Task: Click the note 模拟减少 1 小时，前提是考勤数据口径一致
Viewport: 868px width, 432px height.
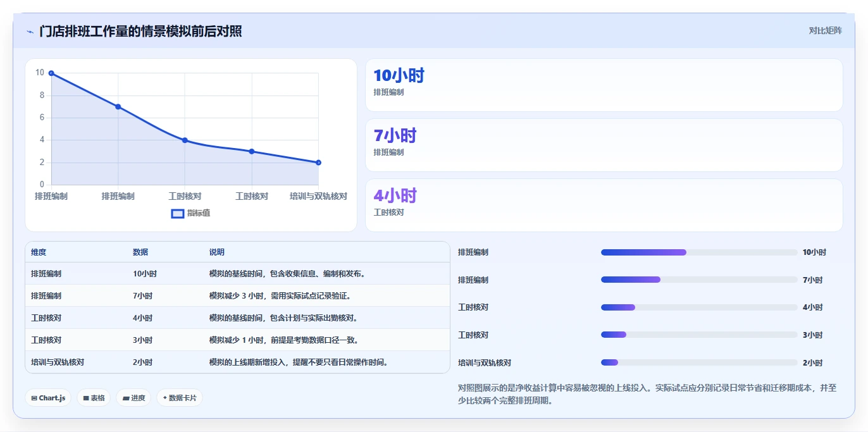Action: pos(285,340)
